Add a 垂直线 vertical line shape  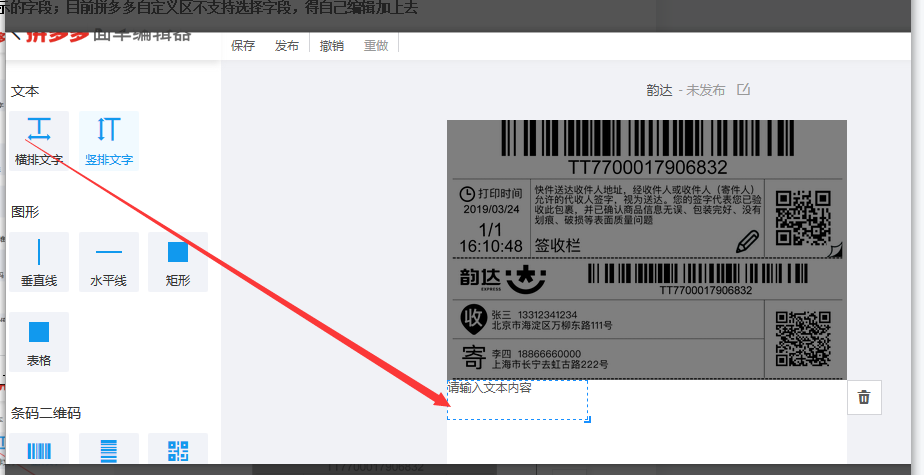(x=39, y=262)
